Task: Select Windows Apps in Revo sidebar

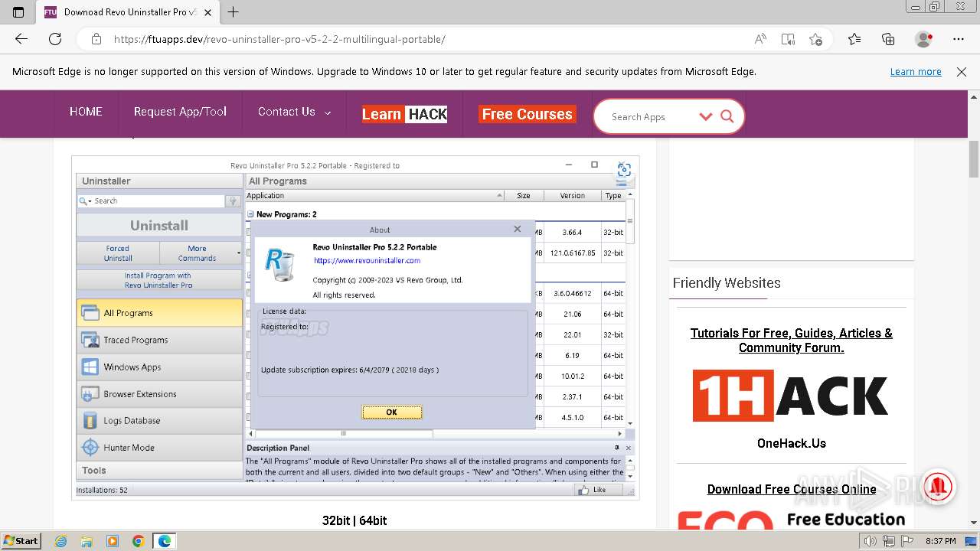Action: click(x=159, y=367)
